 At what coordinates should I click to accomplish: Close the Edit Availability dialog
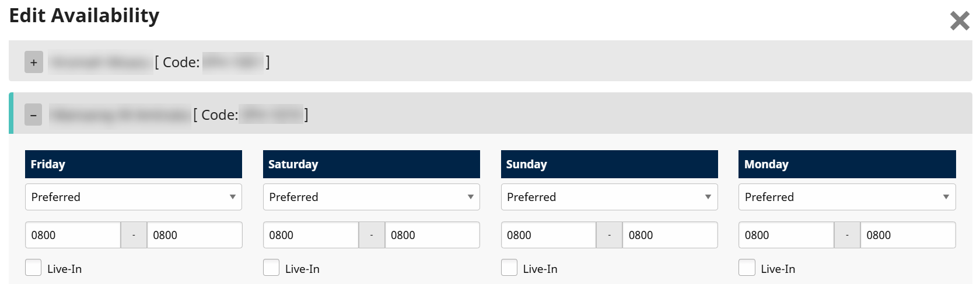[959, 21]
